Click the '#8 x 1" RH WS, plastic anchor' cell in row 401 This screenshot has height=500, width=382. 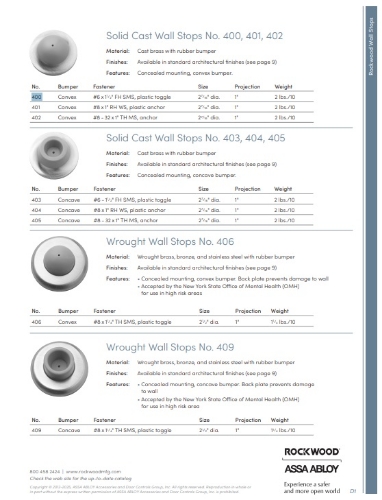[x=129, y=107]
